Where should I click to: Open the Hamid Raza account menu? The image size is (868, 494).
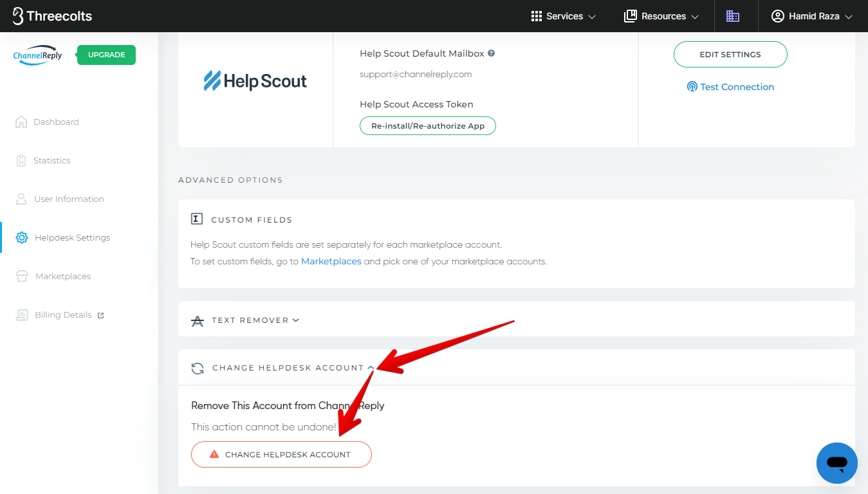[812, 16]
